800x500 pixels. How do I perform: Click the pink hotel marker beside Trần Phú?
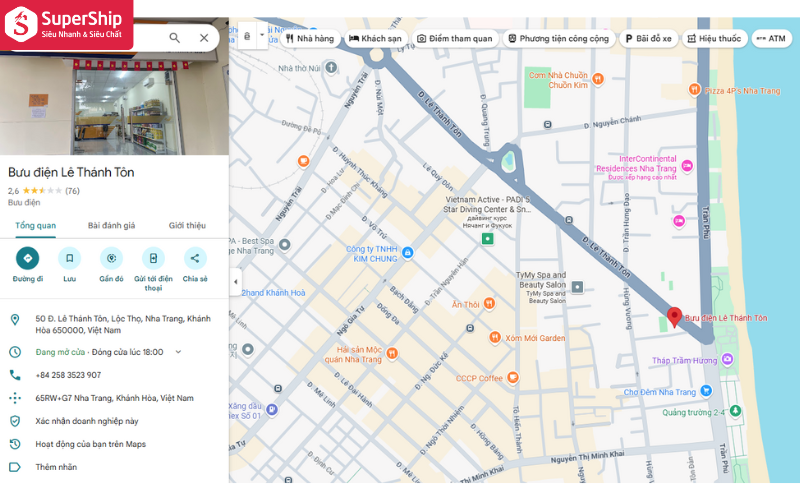[x=679, y=221]
